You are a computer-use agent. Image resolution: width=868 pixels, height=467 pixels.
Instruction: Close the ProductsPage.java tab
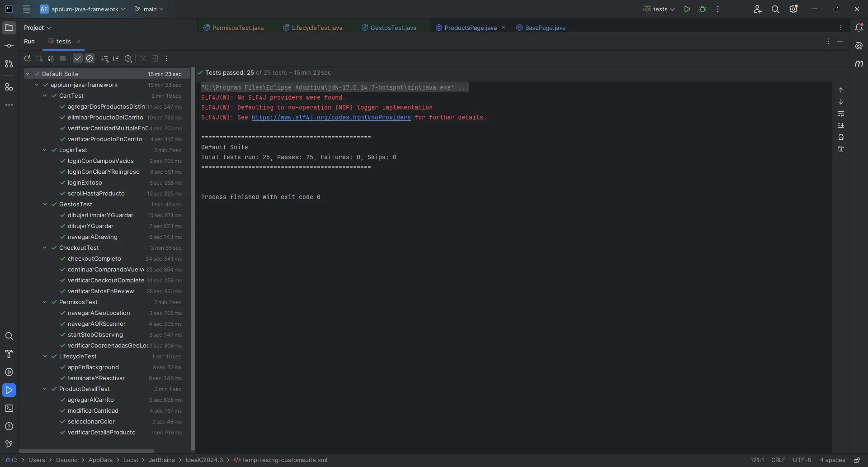tap(504, 28)
